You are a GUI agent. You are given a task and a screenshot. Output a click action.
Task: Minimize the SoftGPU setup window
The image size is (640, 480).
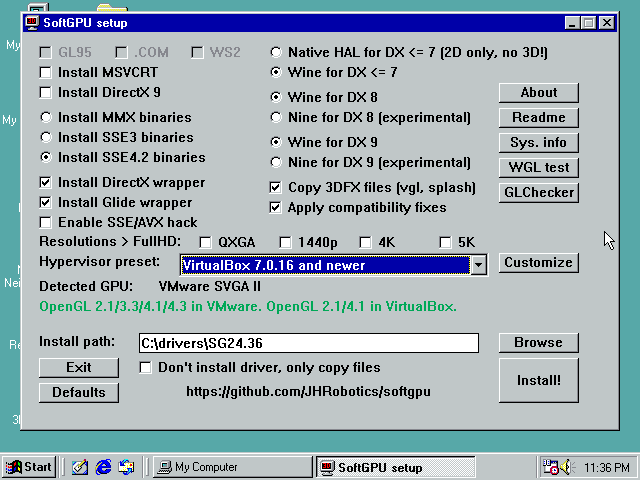(x=572, y=23)
